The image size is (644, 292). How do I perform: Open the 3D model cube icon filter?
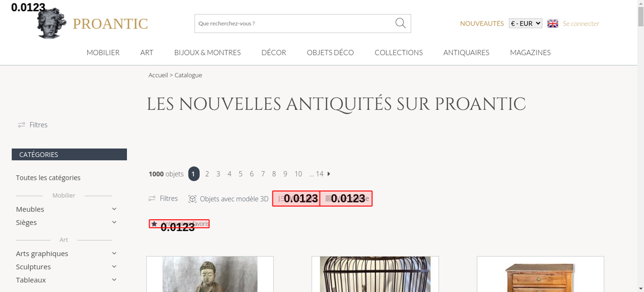click(192, 199)
